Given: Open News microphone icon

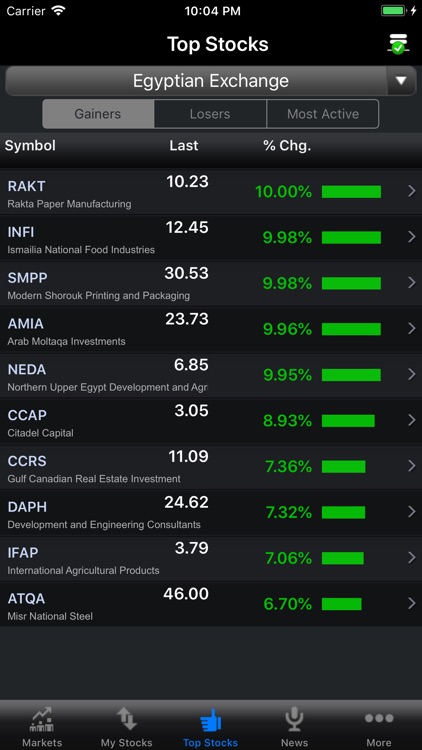Looking at the screenshot, I should coord(294,720).
